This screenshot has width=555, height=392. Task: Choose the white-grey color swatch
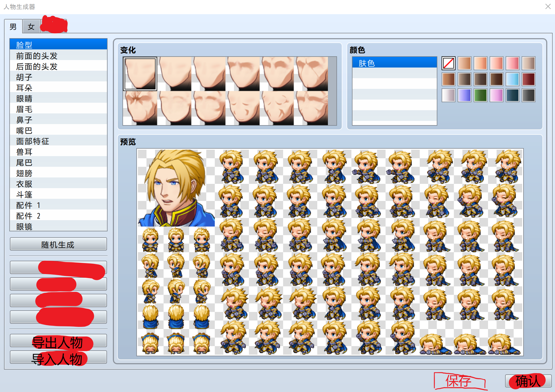(449, 95)
